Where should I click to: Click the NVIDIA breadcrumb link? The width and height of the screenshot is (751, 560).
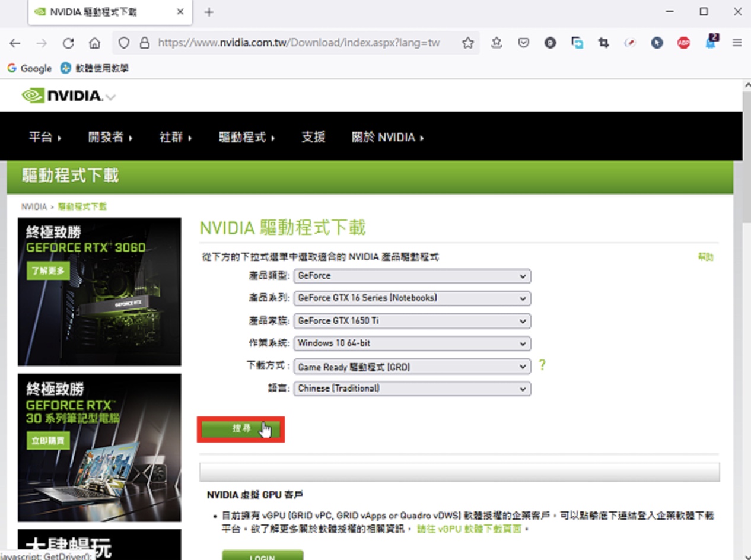pyautogui.click(x=34, y=206)
